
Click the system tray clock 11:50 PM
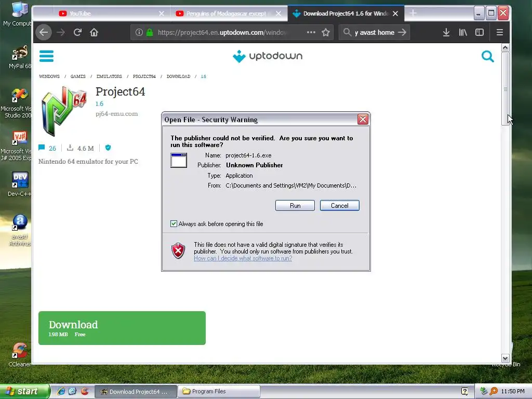tap(513, 391)
